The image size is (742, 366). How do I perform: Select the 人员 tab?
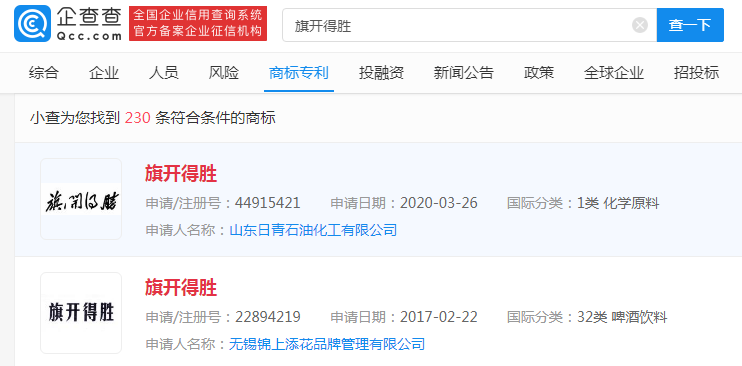click(x=163, y=73)
